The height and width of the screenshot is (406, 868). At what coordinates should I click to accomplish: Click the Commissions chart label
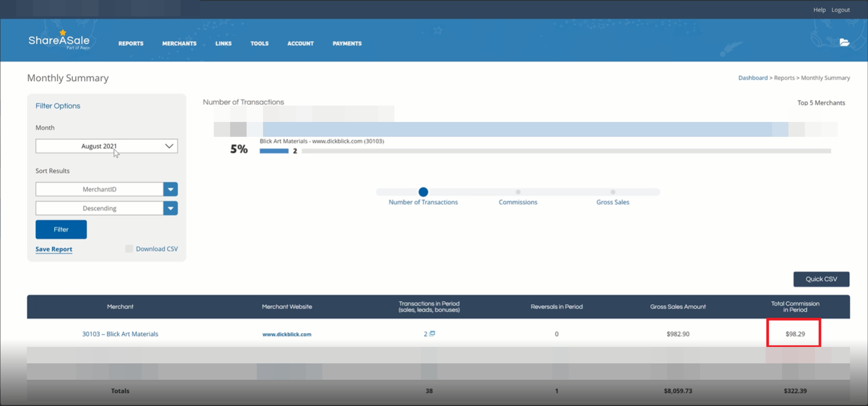[518, 202]
